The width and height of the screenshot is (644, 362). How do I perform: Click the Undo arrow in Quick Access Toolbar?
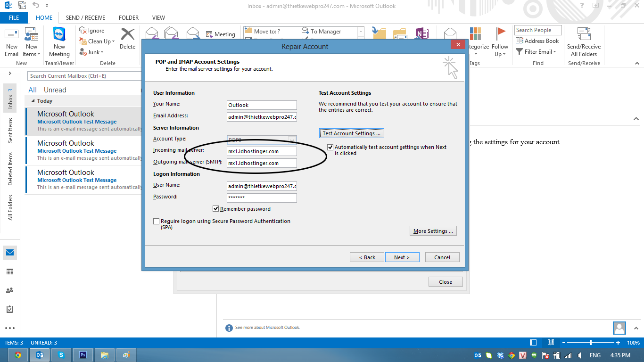coord(36,6)
